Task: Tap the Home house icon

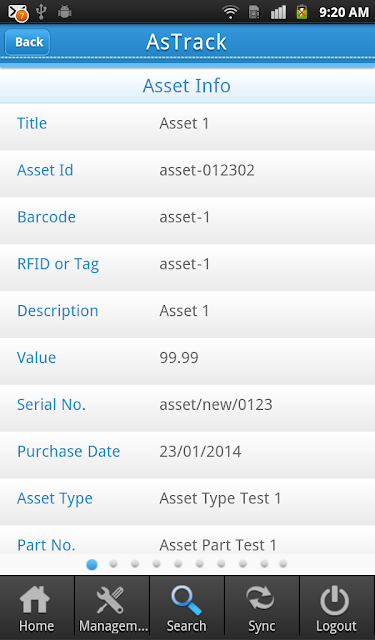Action: tap(35, 600)
